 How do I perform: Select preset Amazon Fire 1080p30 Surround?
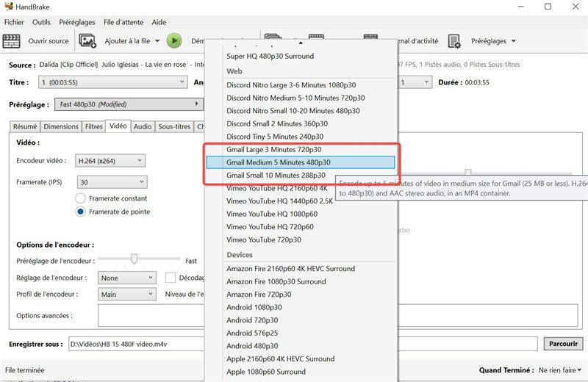tap(276, 281)
